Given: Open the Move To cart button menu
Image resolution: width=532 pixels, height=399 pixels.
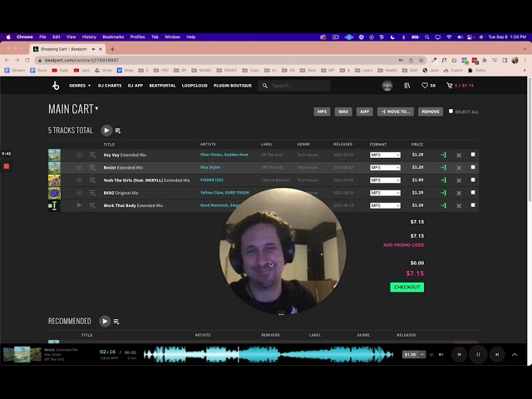Looking at the screenshot, I should (x=396, y=111).
